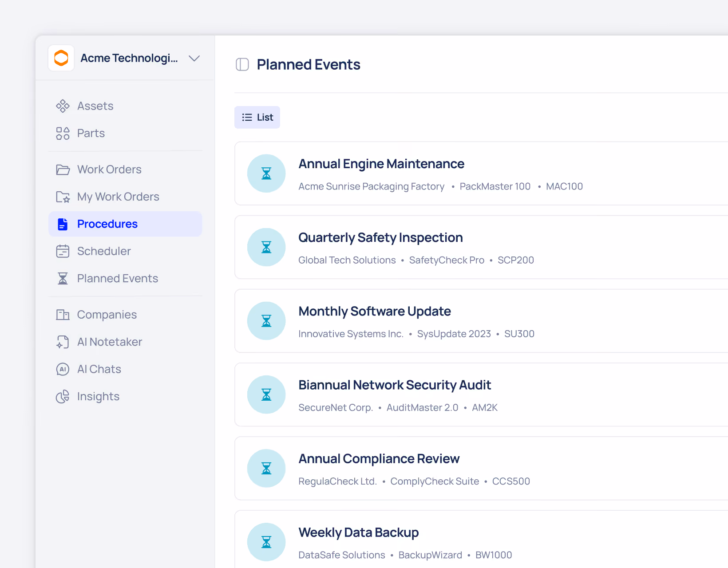Open the Quarterly Safety Inspection event
The height and width of the screenshot is (568, 728).
tap(481, 247)
